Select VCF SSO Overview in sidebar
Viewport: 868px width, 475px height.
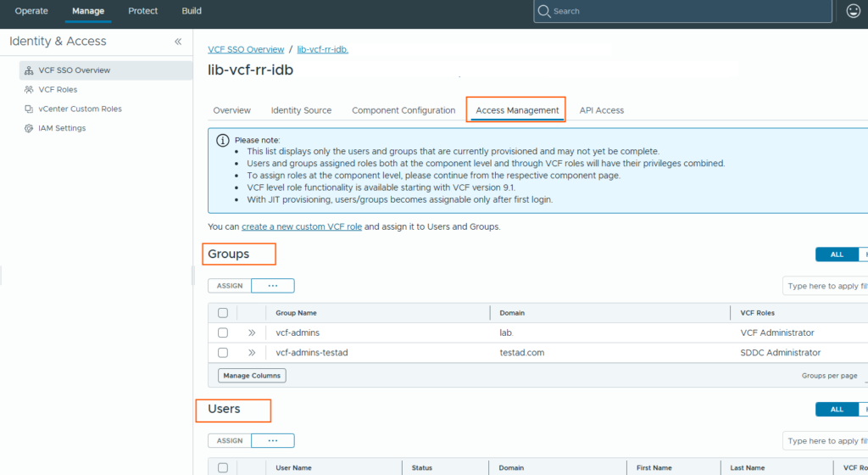coord(106,70)
